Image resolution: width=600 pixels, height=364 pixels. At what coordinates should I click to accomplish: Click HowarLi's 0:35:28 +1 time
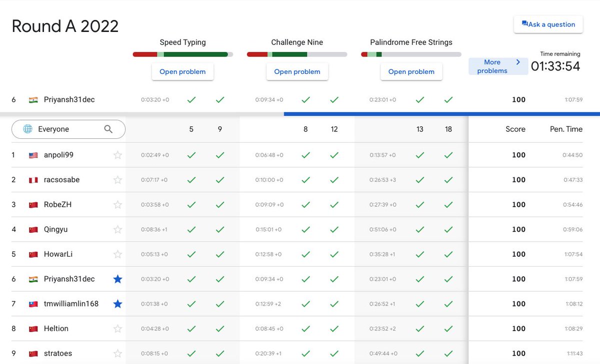point(382,255)
